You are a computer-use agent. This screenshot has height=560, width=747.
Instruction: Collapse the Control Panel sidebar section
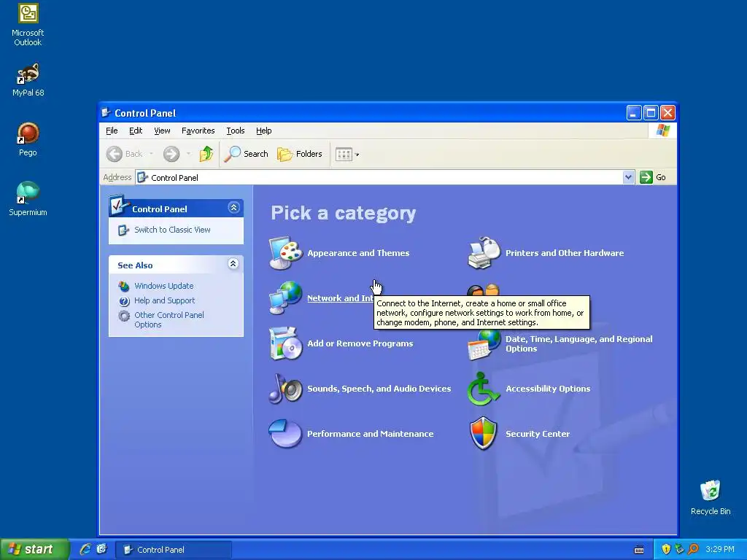click(233, 208)
